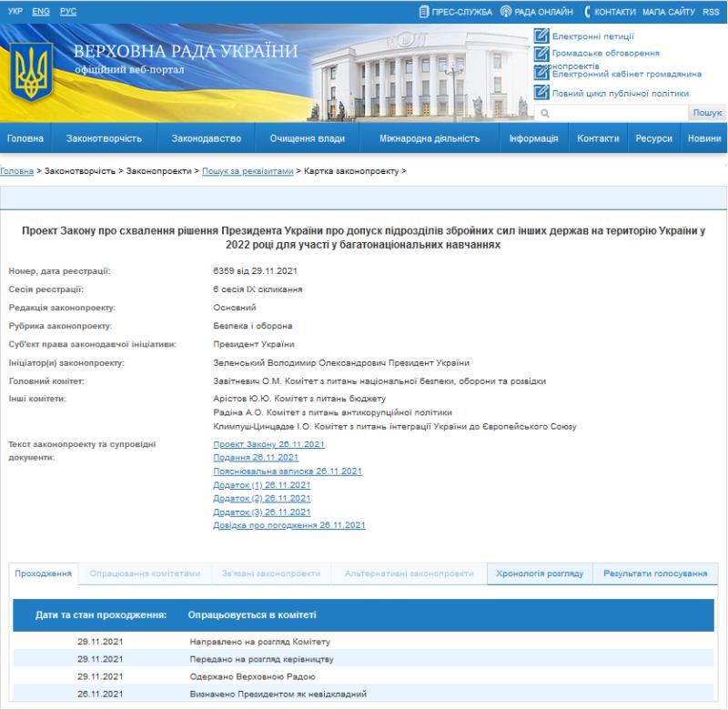This screenshot has height=710, width=728.
Task: Select the Результати голосування tab
Action: coord(655,573)
